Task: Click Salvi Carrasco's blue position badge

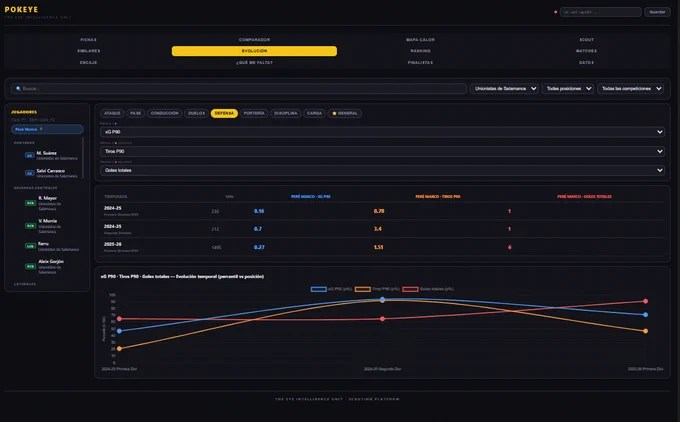Action: pyautogui.click(x=29, y=173)
